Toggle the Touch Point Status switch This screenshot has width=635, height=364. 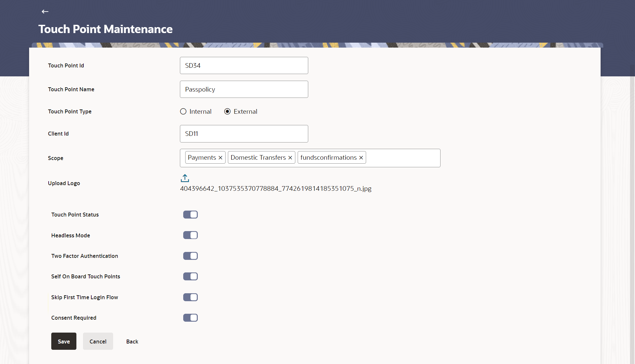[190, 215]
